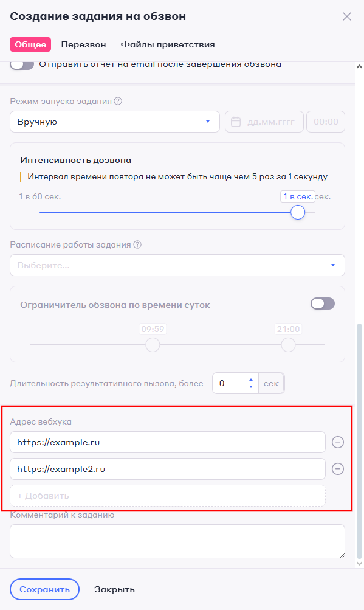Click the 'Комментарий к заданию' text area
364x610 pixels.
tap(176, 541)
